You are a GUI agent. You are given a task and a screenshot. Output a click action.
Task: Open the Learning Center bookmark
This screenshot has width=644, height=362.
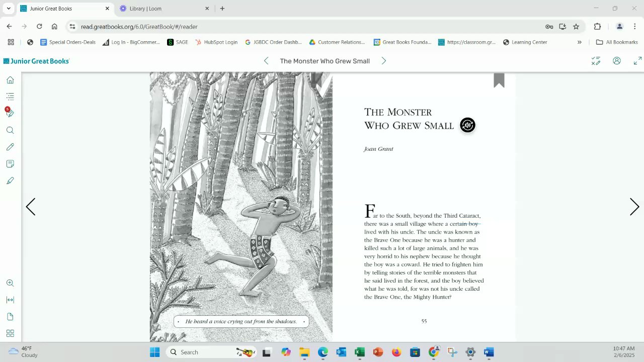coord(525,42)
